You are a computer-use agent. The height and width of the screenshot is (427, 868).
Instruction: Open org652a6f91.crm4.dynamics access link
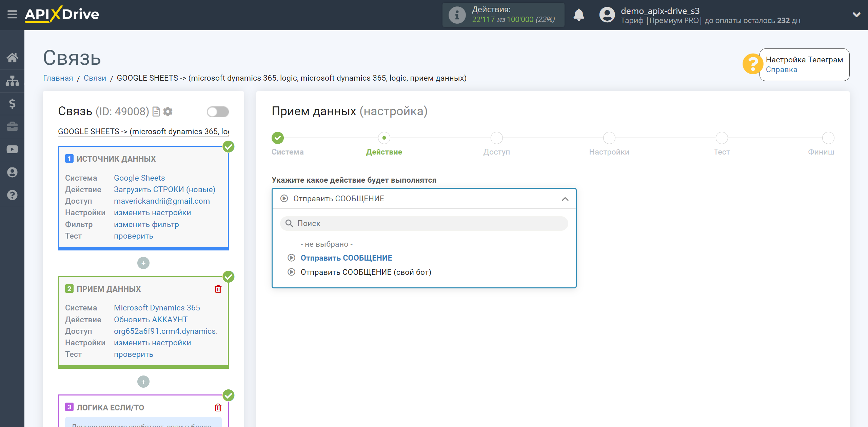166,331
